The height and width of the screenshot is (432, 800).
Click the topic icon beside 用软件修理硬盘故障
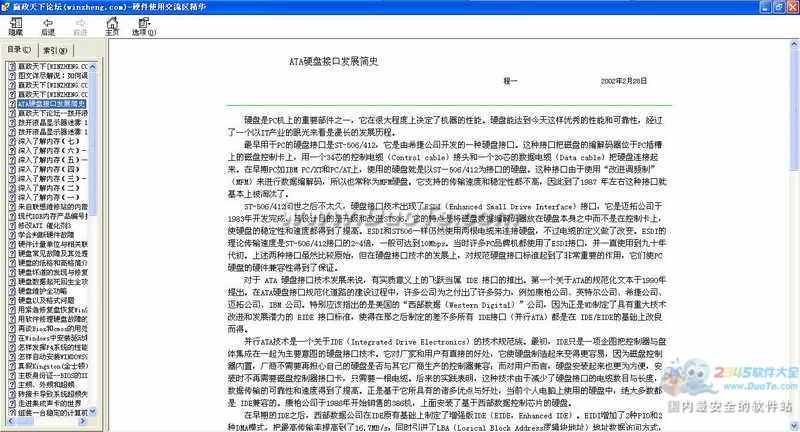[13, 319]
